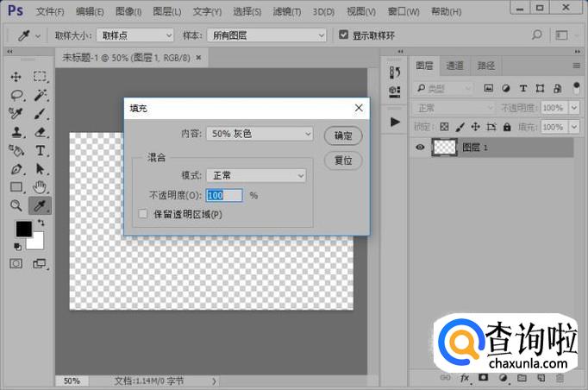The height and width of the screenshot is (390, 588).
Task: Open 内容 dropdown showing 50% 灰色
Action: (260, 134)
